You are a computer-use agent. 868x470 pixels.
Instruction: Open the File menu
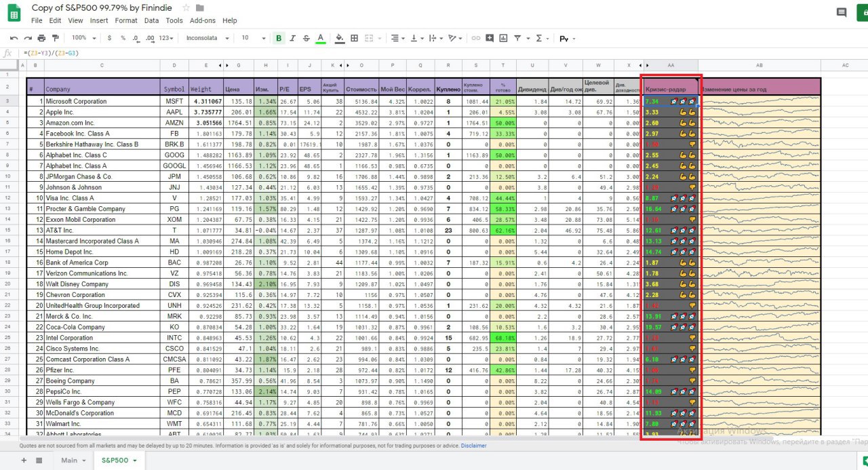coord(37,20)
